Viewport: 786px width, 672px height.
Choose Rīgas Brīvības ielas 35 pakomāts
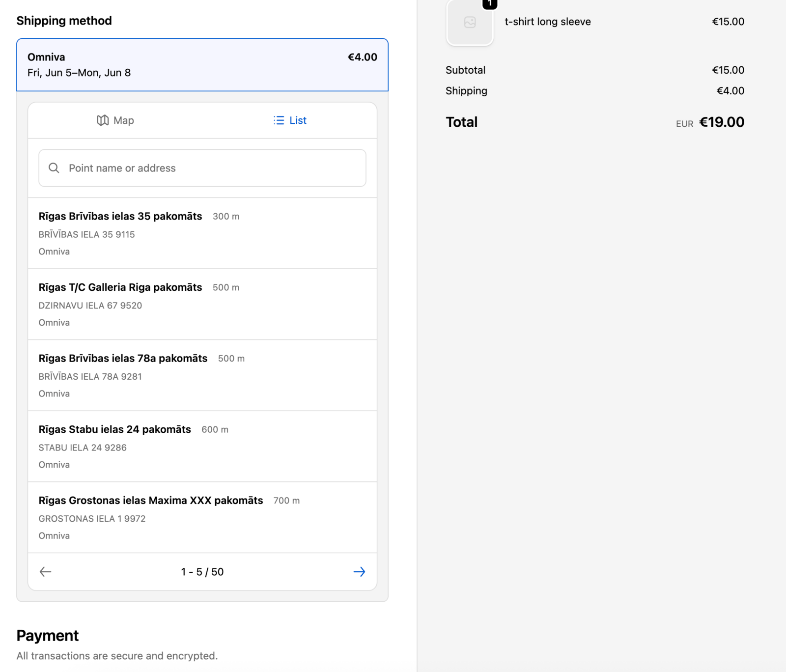click(202, 233)
